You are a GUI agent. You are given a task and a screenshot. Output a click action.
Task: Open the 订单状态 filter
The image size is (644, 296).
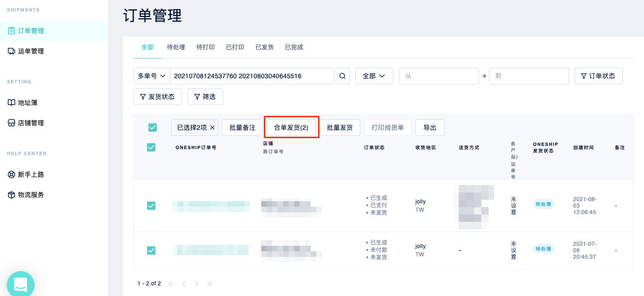tap(598, 76)
